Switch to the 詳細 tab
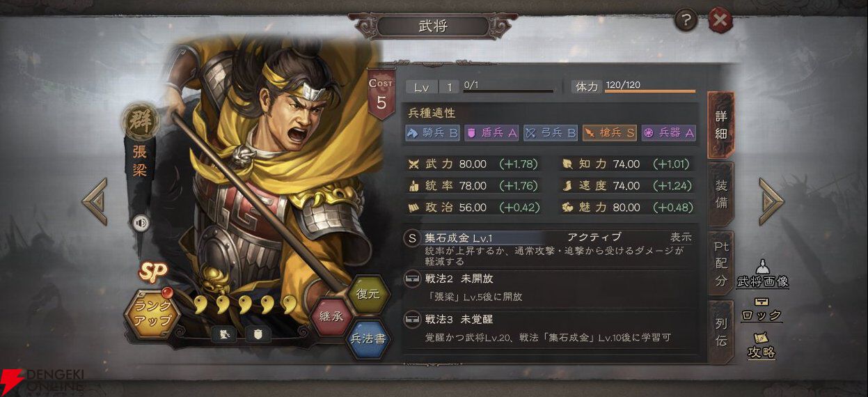 click(721, 125)
